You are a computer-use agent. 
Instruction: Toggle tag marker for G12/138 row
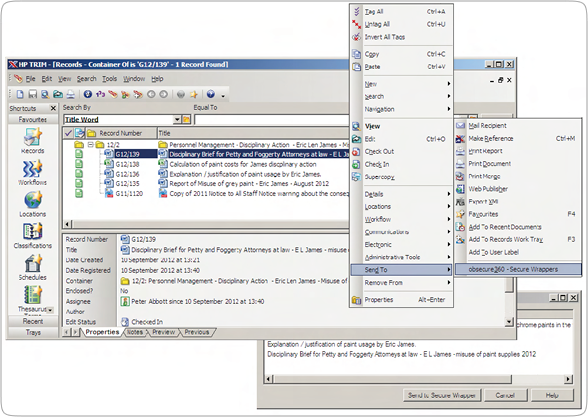[79, 164]
